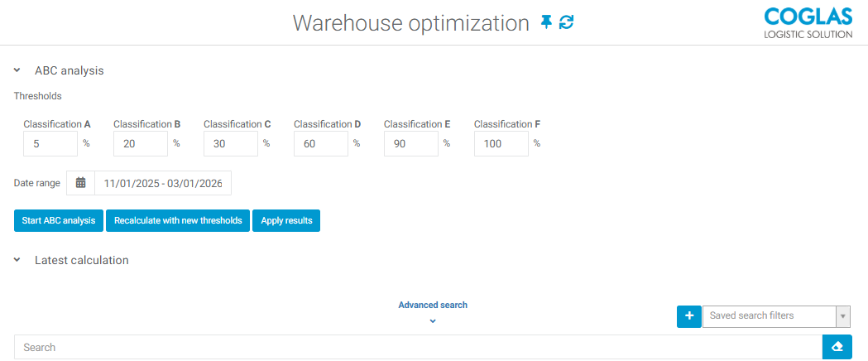This screenshot has height=361, width=868.
Task: Open the Saved search filters dropdown
Action: pyautogui.click(x=776, y=315)
